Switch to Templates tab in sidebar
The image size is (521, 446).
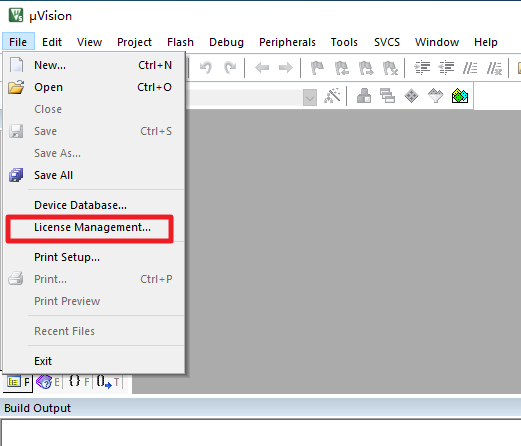[108, 382]
